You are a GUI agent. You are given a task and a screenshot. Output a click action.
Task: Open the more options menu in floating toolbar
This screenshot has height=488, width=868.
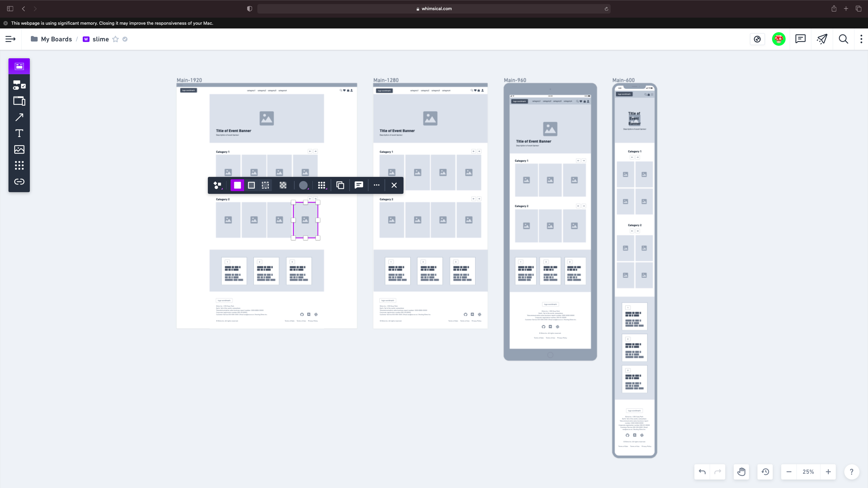[x=376, y=185]
